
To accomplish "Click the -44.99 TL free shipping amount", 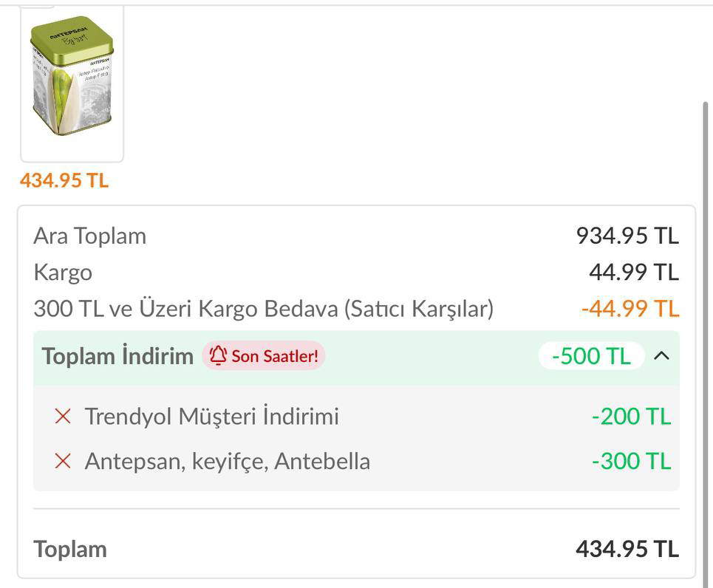I will [x=630, y=308].
